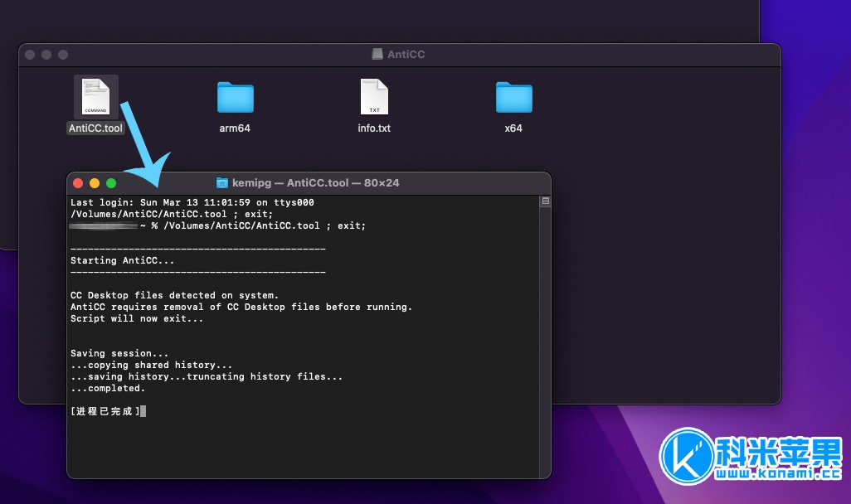The width and height of the screenshot is (851, 504).
Task: Minimize the AntiCC Finder window
Action: tap(46, 55)
